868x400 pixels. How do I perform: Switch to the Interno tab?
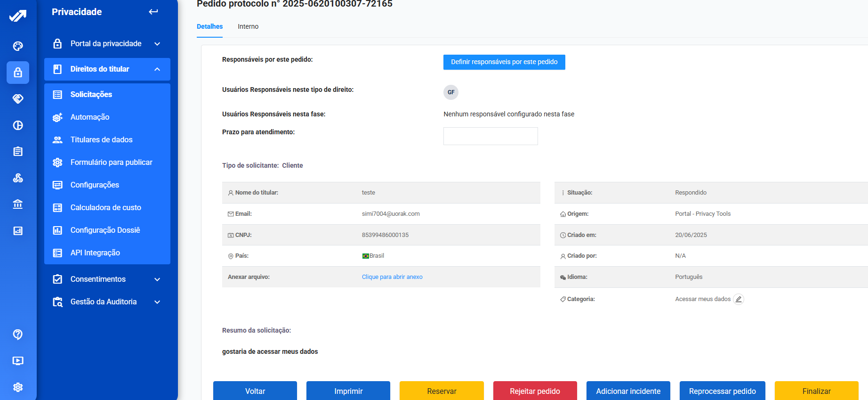pyautogui.click(x=248, y=27)
